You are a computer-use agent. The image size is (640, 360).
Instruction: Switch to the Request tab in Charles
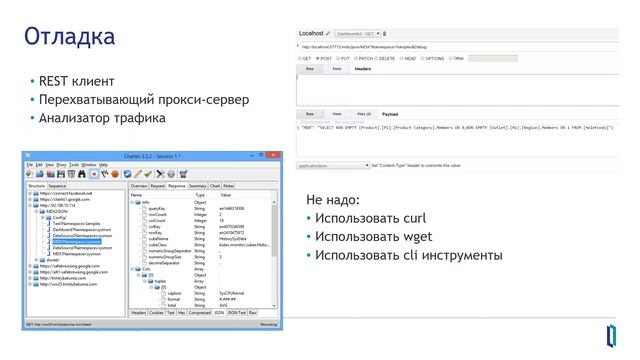tap(158, 186)
